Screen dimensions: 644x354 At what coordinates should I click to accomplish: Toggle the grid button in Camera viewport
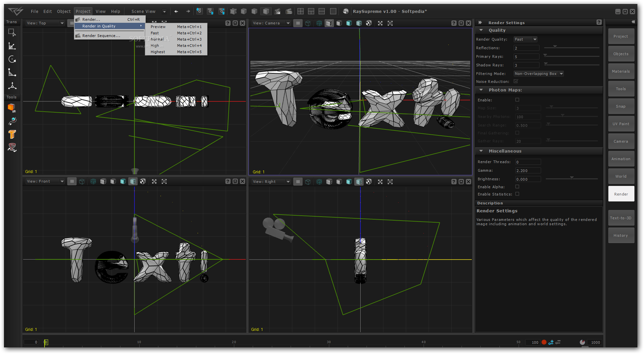click(x=298, y=23)
